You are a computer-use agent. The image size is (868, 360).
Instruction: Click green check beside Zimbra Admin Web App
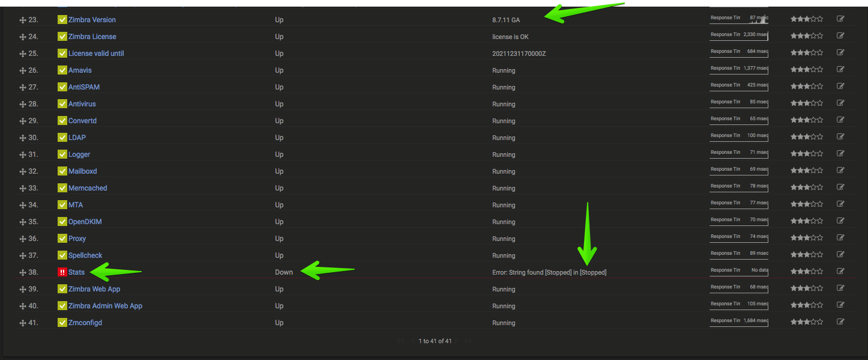tap(62, 306)
